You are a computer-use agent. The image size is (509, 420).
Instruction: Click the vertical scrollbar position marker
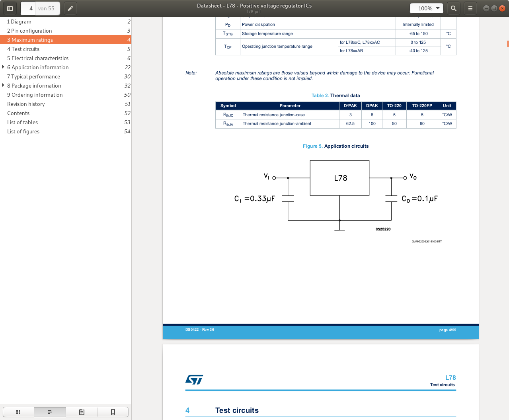[x=508, y=44]
